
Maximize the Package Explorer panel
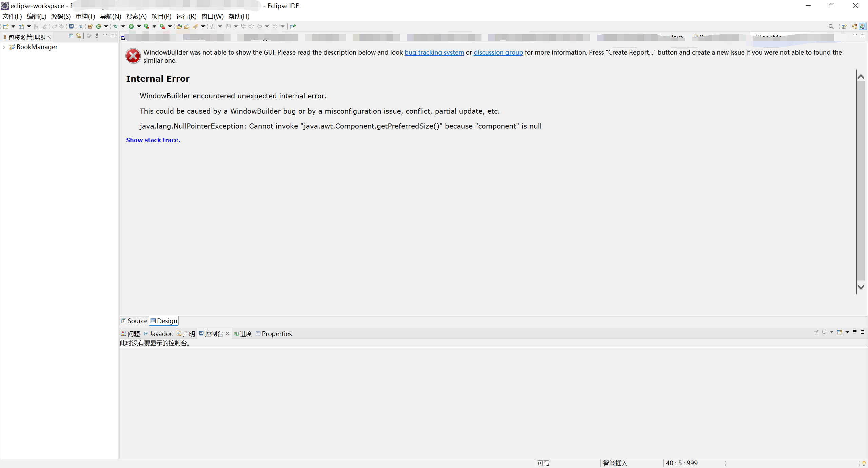(x=113, y=35)
